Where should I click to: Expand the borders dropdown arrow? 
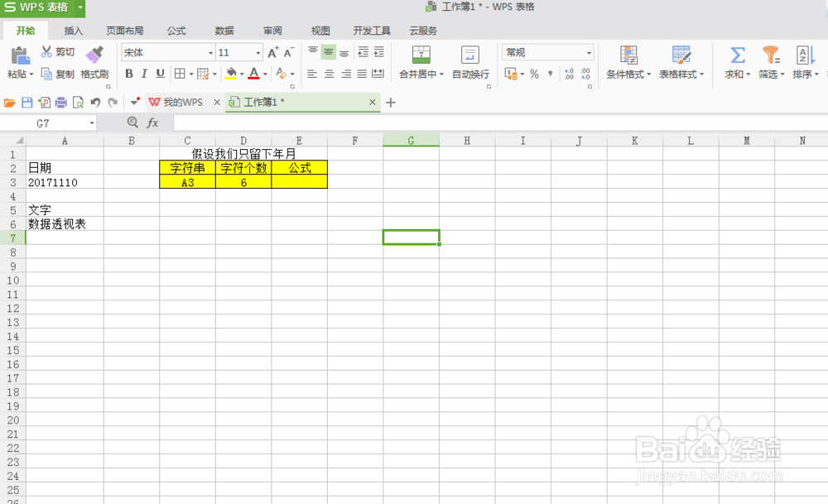(x=191, y=74)
